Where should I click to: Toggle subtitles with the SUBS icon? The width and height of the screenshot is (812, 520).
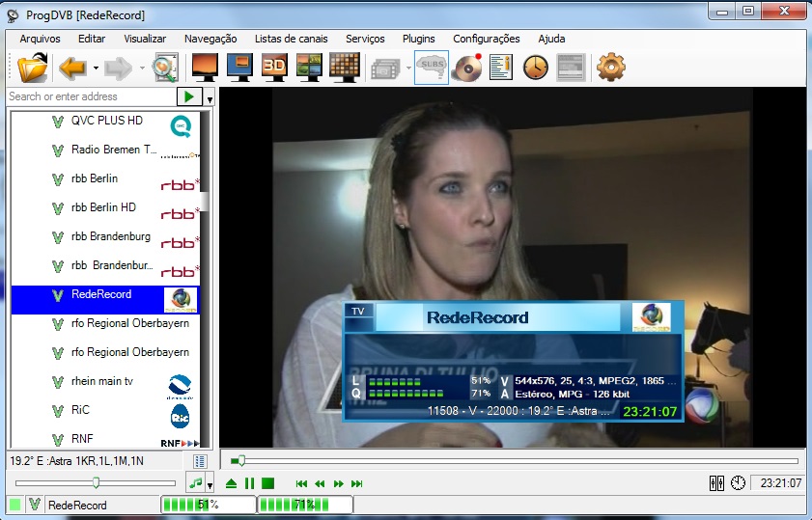coord(432,68)
